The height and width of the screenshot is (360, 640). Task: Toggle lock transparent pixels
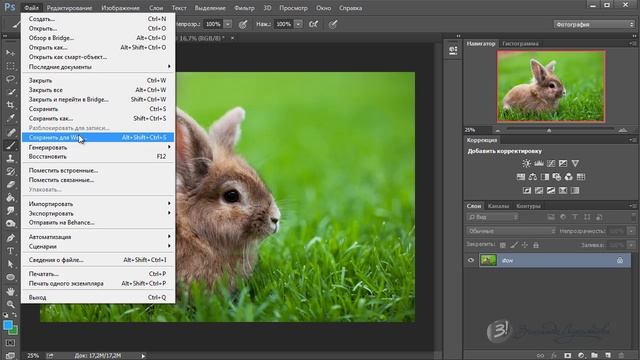503,245
